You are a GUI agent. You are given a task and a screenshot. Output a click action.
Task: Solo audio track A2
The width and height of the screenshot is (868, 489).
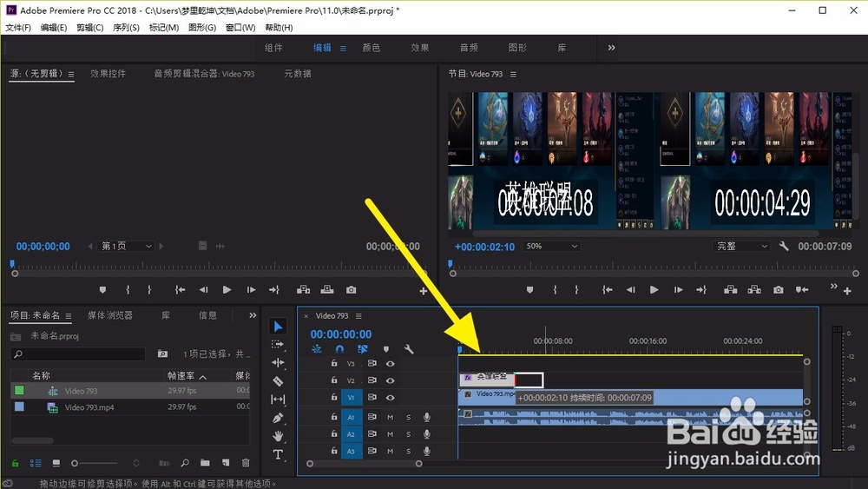[409, 434]
